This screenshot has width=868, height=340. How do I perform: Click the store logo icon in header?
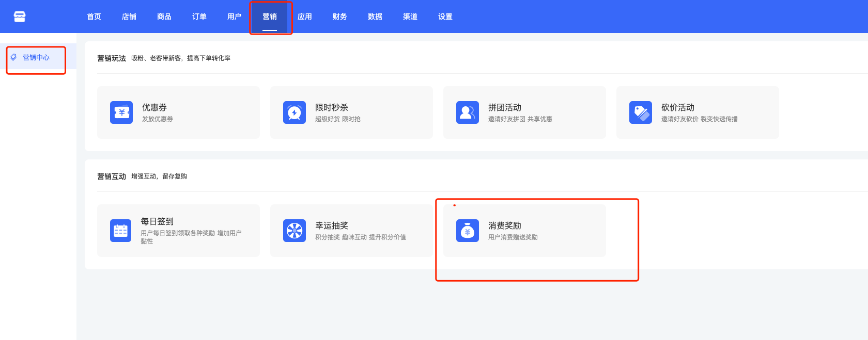20,17
